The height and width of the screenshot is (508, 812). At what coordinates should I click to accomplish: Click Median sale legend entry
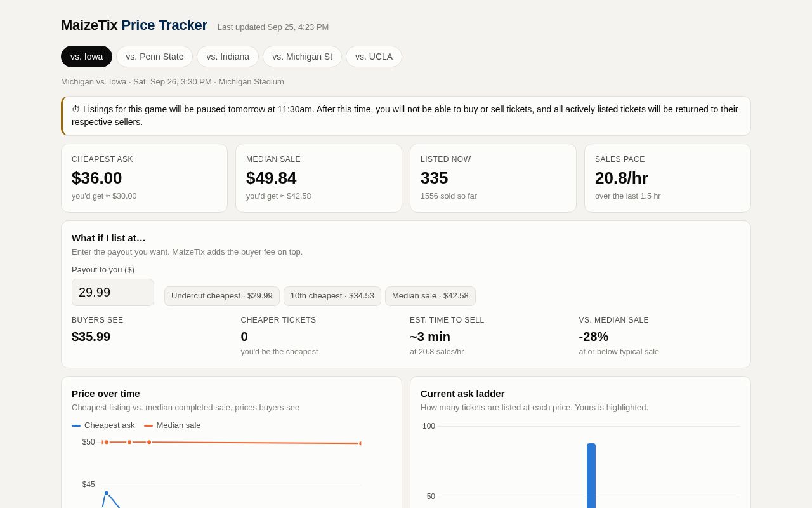point(173,425)
